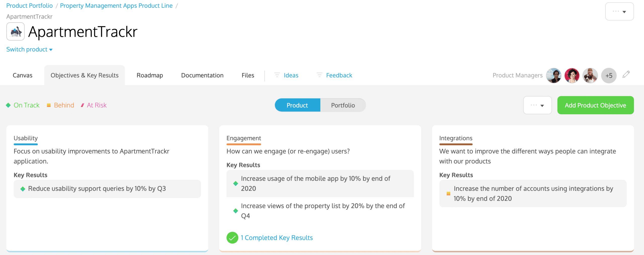Click the red-background product manager avatar
The width and height of the screenshot is (644, 255).
(572, 75)
